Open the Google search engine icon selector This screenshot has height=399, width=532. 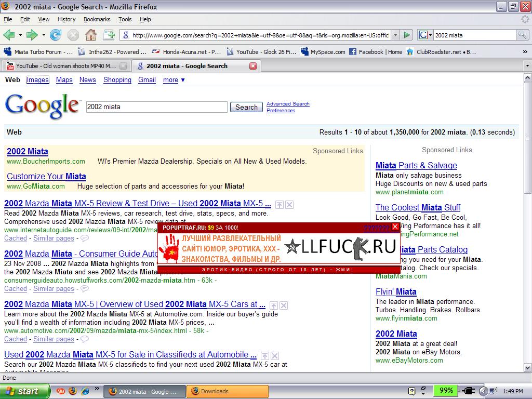[425, 35]
